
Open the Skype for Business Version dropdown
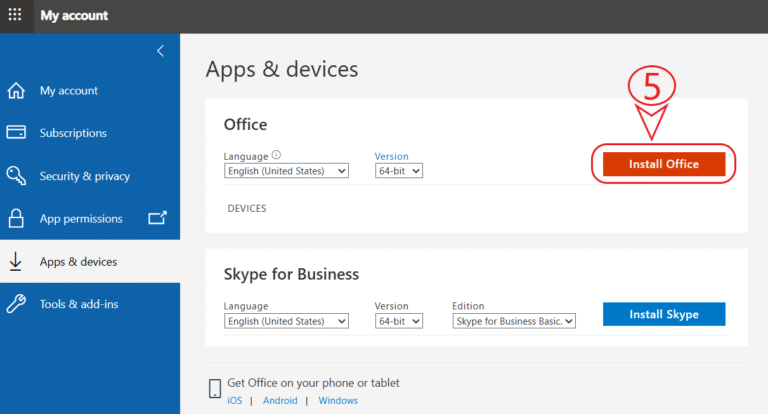(399, 321)
